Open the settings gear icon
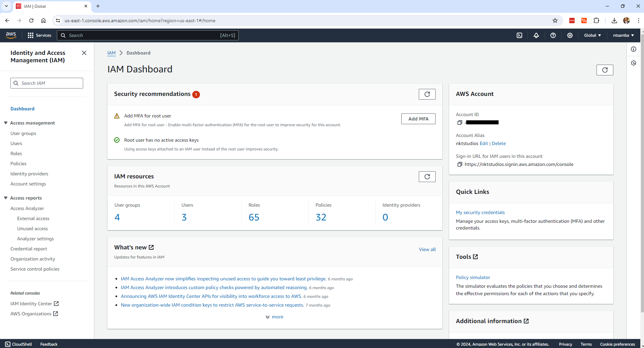Screen dimensions: 644x348 [570, 35]
